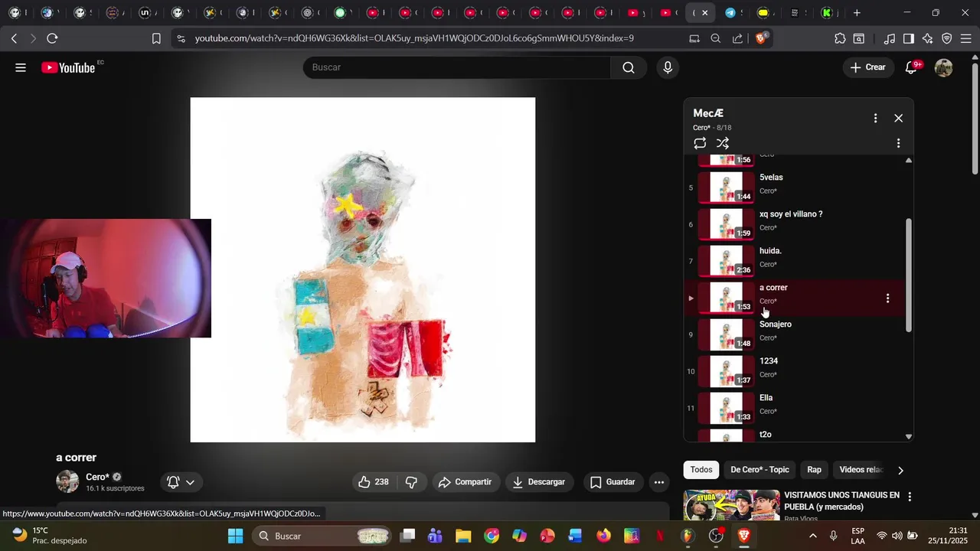This screenshot has width=980, height=551.
Task: Start voice search with the microphone icon
Action: tap(668, 67)
